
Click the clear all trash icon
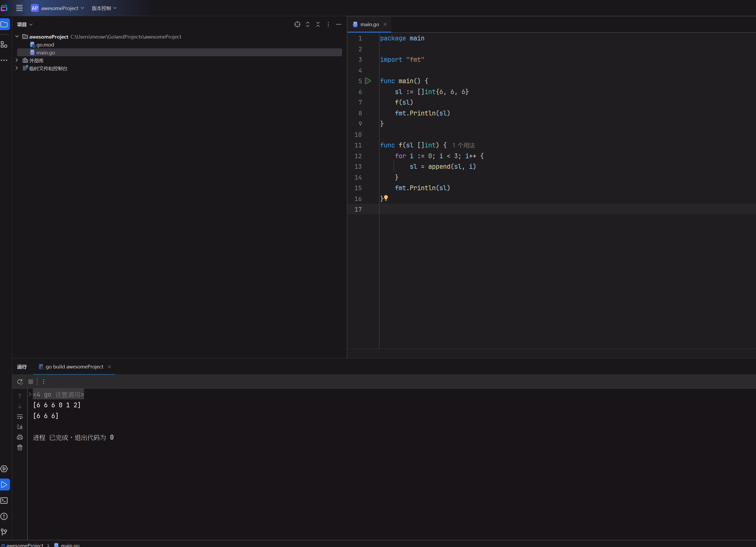[20, 447]
